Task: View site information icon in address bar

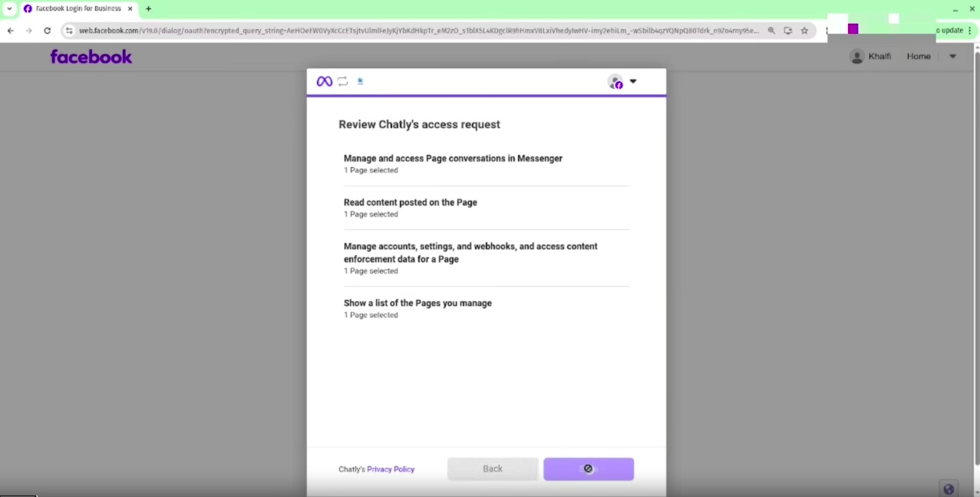Action: 69,31
